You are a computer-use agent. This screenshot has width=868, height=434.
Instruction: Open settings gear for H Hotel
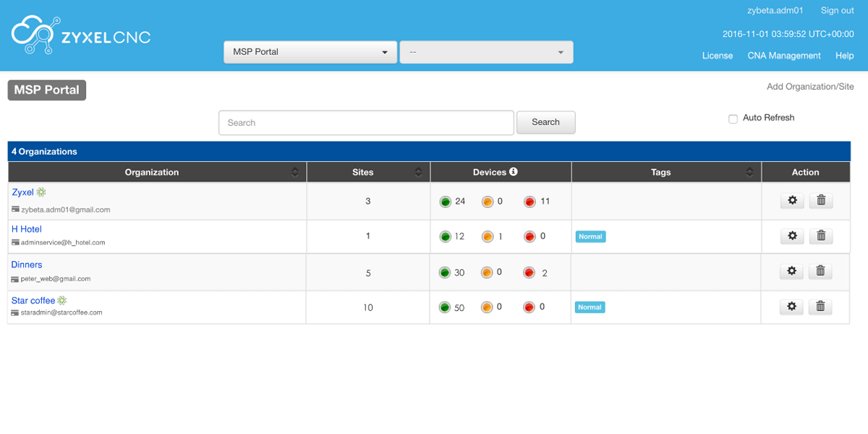click(x=792, y=235)
